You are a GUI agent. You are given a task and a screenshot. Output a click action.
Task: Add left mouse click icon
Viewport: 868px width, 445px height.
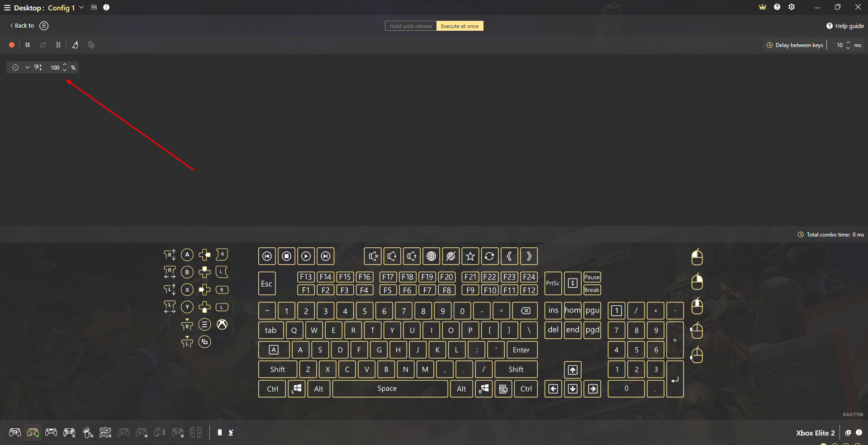[697, 256]
